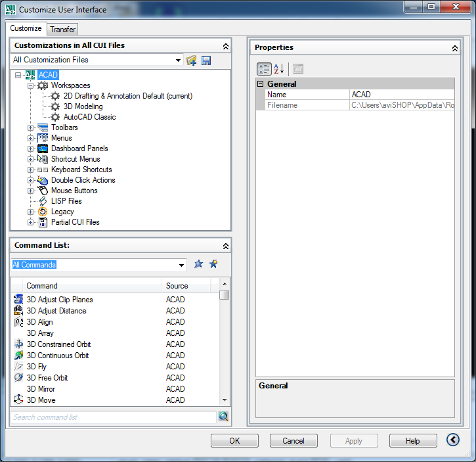Select the AutoCAD Classic workspace
This screenshot has height=462, width=476.
point(89,117)
